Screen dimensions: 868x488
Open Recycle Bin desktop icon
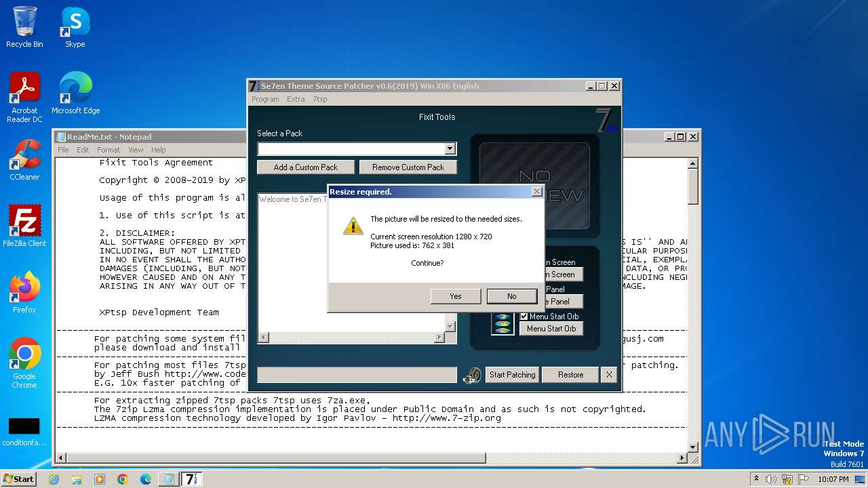(x=24, y=27)
